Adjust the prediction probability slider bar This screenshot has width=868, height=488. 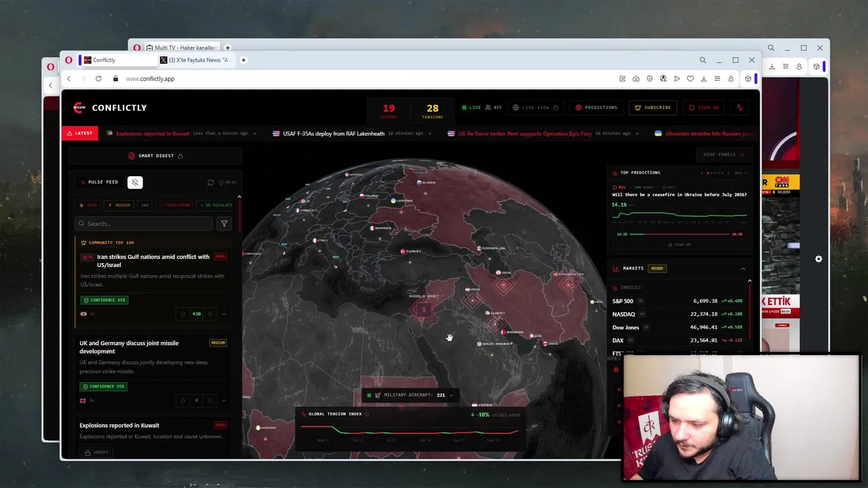(679, 234)
